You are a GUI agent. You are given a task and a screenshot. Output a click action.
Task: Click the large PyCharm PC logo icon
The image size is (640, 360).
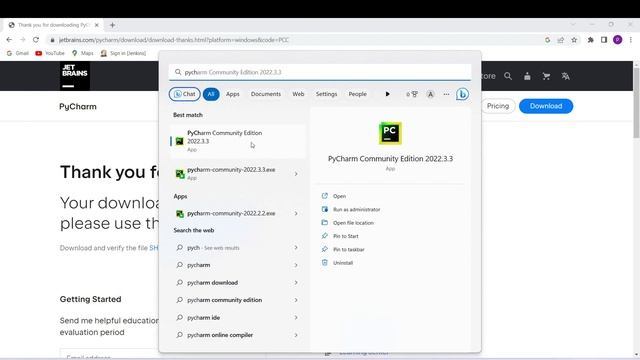[x=390, y=133]
